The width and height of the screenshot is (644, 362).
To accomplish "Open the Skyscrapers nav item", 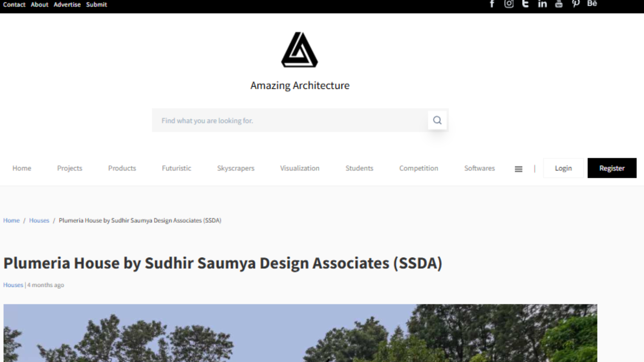I will tap(236, 168).
